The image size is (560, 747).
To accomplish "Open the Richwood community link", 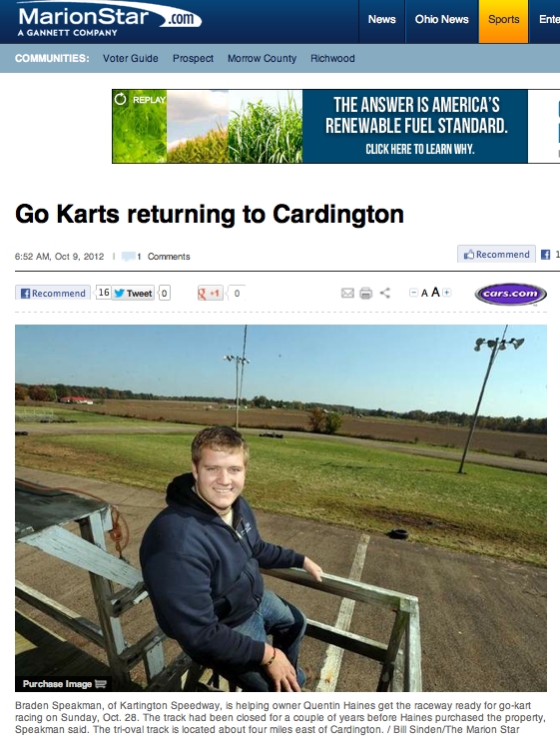I will pyautogui.click(x=332, y=58).
